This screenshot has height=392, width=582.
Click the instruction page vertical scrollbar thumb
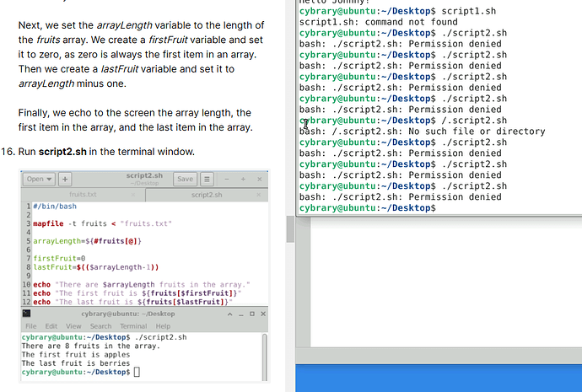point(289,228)
